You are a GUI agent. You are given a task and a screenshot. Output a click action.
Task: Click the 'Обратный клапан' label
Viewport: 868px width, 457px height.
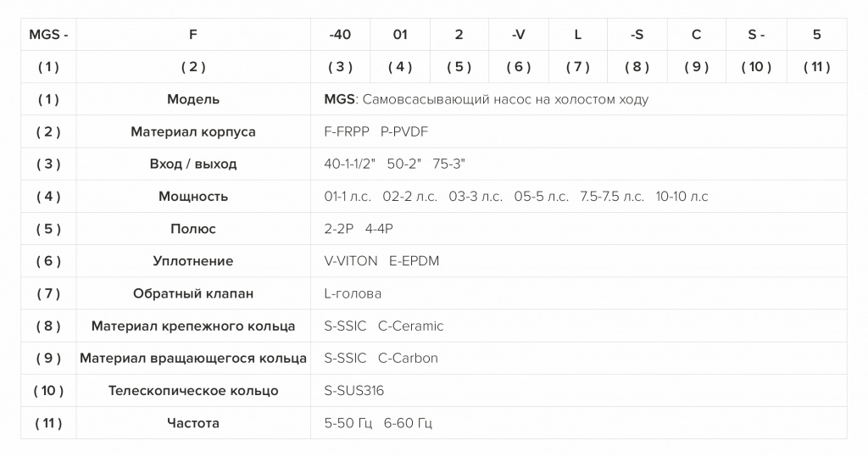[x=193, y=293]
